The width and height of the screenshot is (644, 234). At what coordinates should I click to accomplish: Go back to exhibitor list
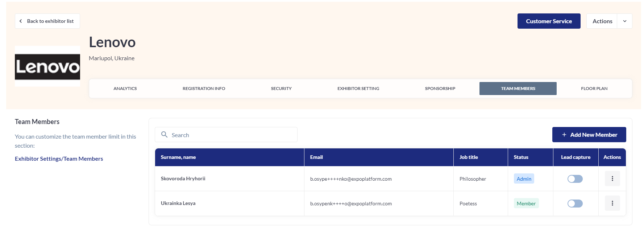(47, 21)
